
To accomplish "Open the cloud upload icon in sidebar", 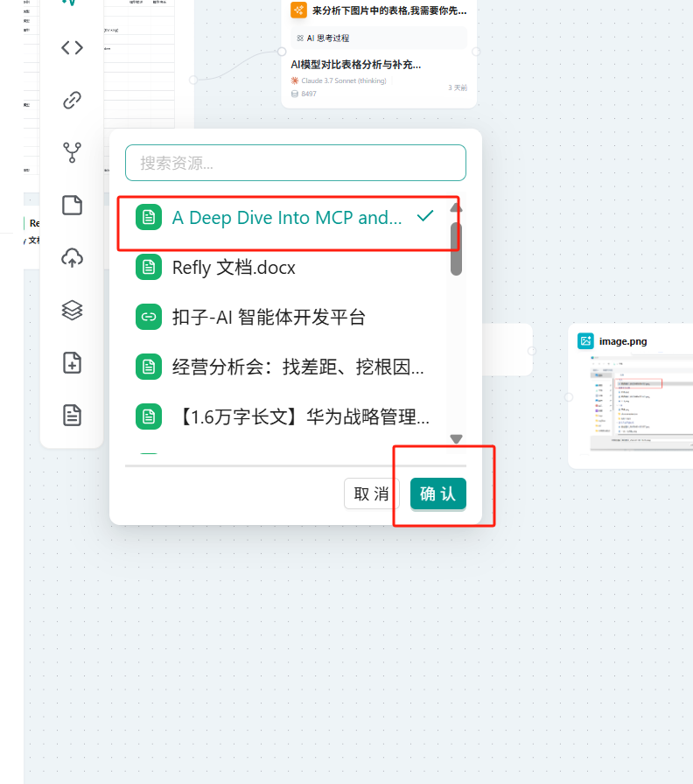I will [72, 257].
